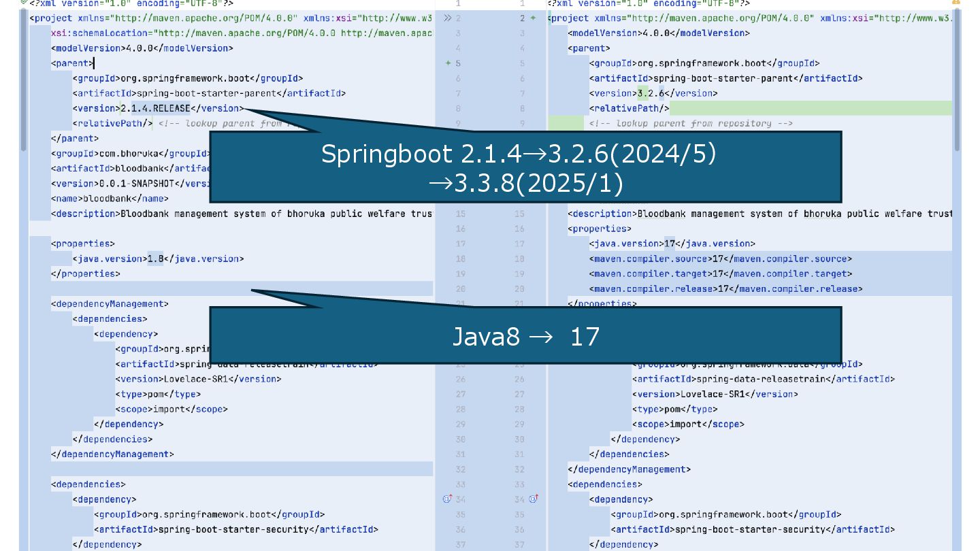Viewport: 980px width, 551px height.
Task: Click the green checkmark inspection icon in left pane
Action: (24, 3)
